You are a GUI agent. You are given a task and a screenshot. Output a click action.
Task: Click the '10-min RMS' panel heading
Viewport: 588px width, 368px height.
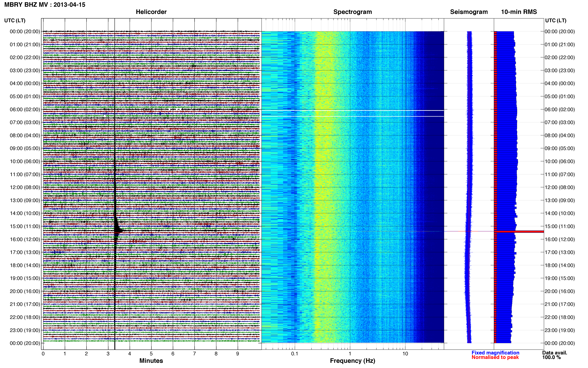[519, 12]
